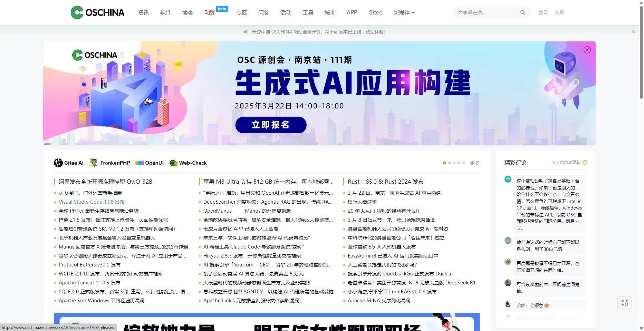Viewport: 644px width, 331px height.
Task: Go to the 培训 section
Action: 330,12
